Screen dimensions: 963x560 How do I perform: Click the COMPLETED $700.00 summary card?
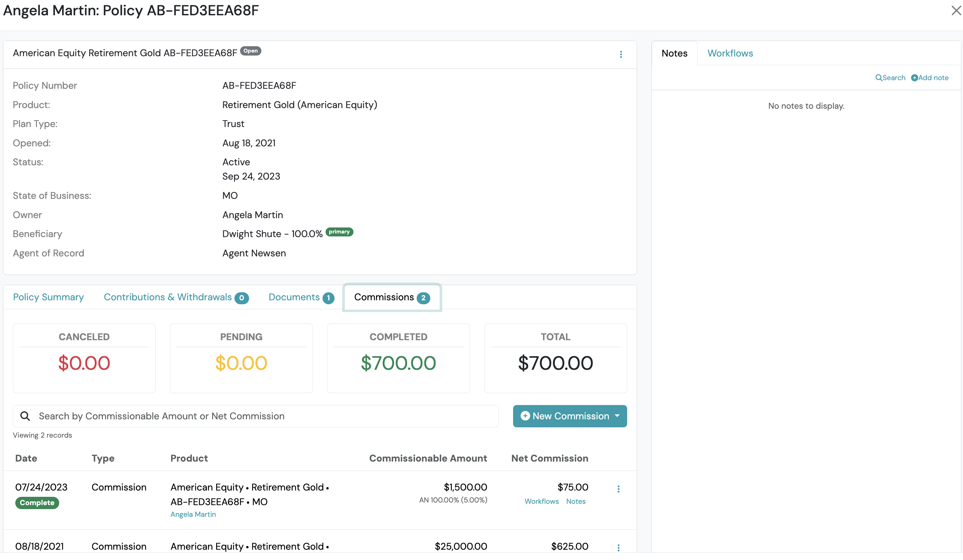click(398, 358)
